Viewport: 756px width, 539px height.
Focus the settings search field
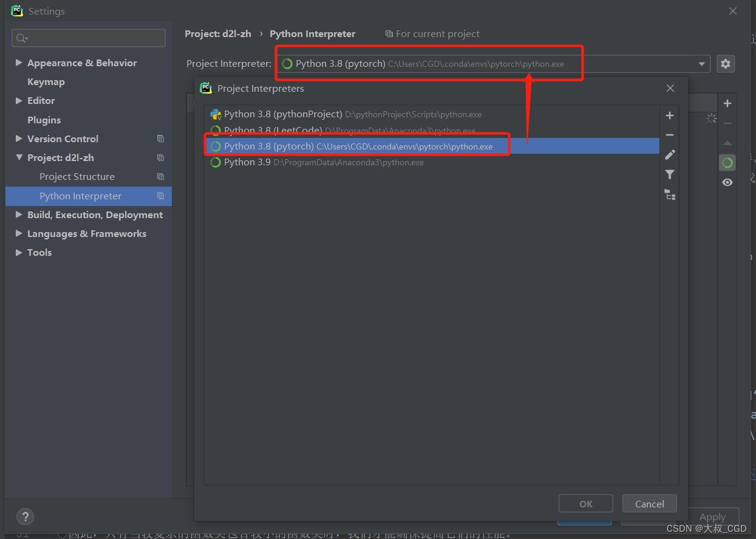coord(89,38)
